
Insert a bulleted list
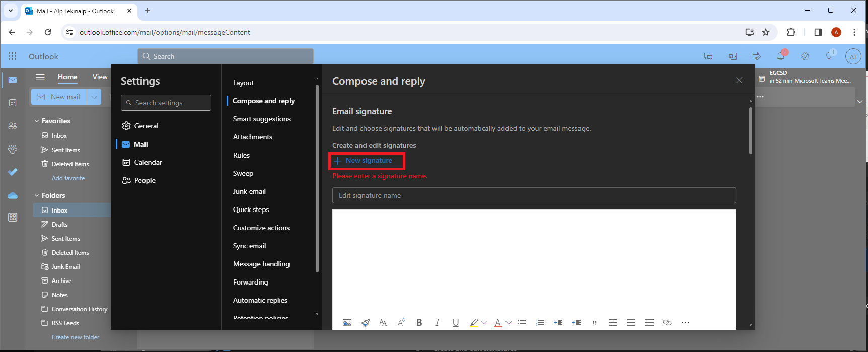point(522,323)
